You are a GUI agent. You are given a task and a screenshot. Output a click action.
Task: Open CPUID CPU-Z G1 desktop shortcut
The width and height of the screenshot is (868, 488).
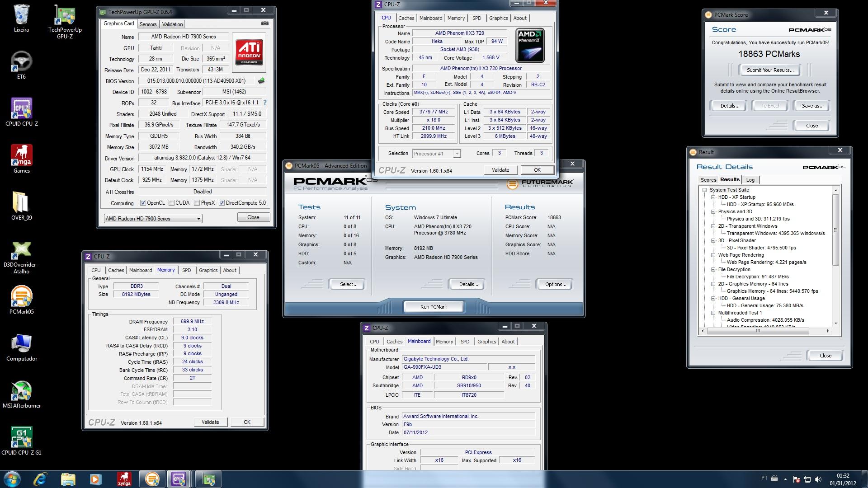(x=21, y=441)
